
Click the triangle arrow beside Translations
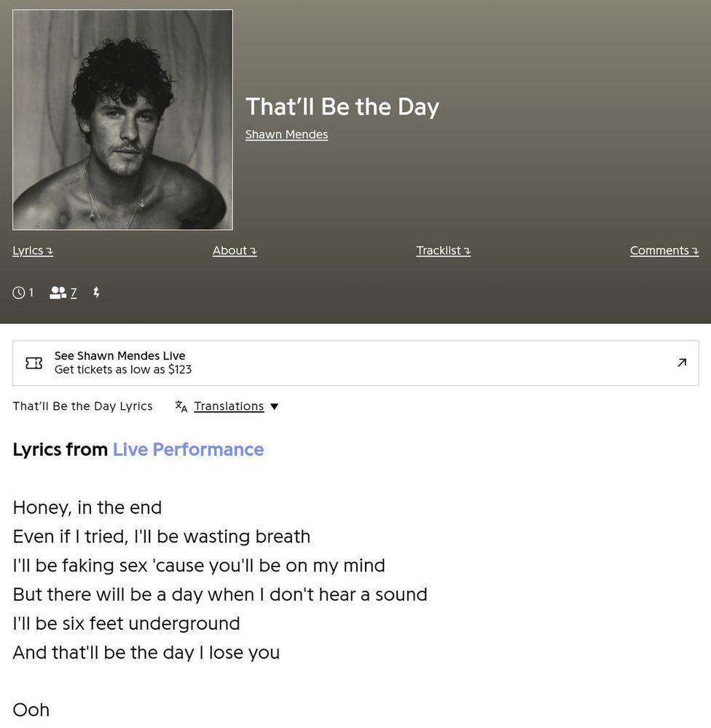coord(275,406)
